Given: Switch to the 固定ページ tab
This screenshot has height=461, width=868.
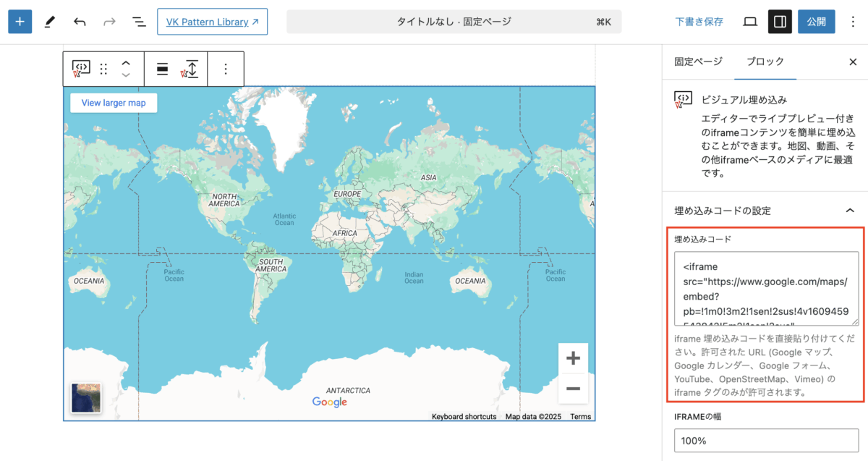Looking at the screenshot, I should [x=698, y=62].
